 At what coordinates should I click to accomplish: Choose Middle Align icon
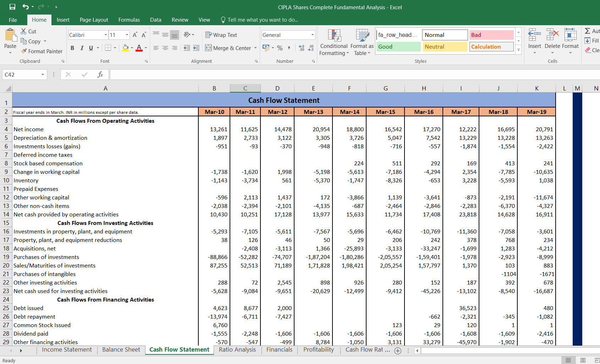(x=165, y=35)
